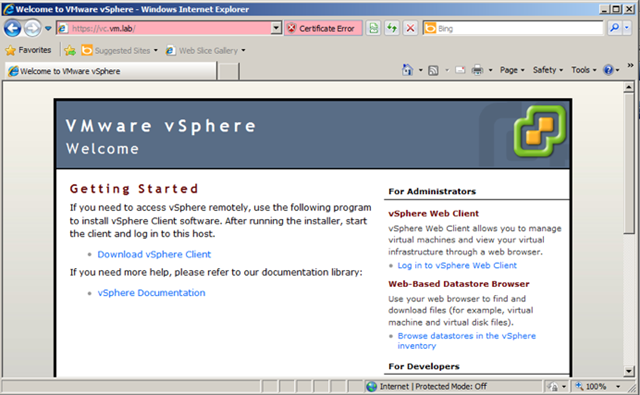Click the RSS feeds icon

click(433, 71)
